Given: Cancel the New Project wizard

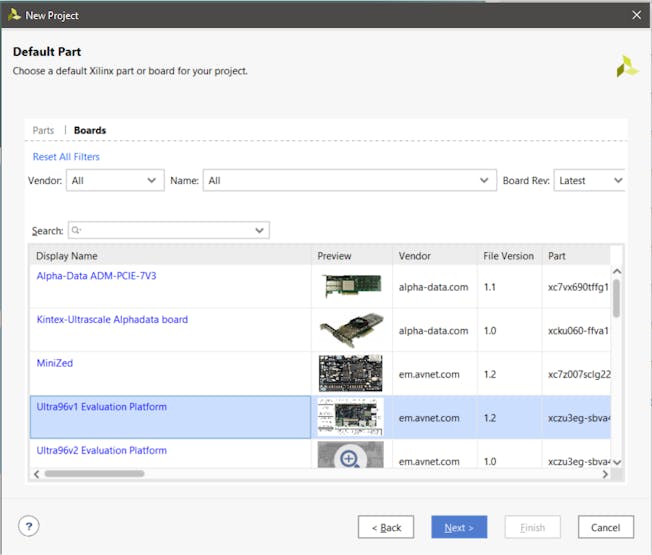Looking at the screenshot, I should (605, 527).
